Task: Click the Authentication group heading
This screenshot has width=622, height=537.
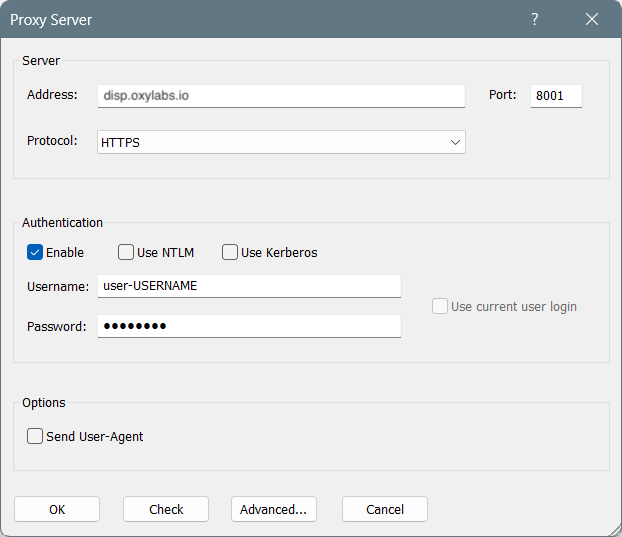Action: (x=62, y=223)
